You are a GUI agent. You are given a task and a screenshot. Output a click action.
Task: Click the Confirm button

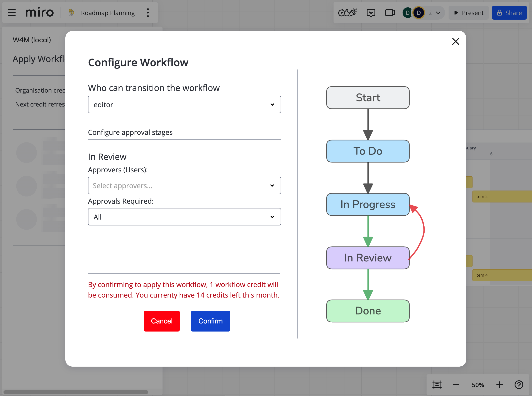(210, 321)
